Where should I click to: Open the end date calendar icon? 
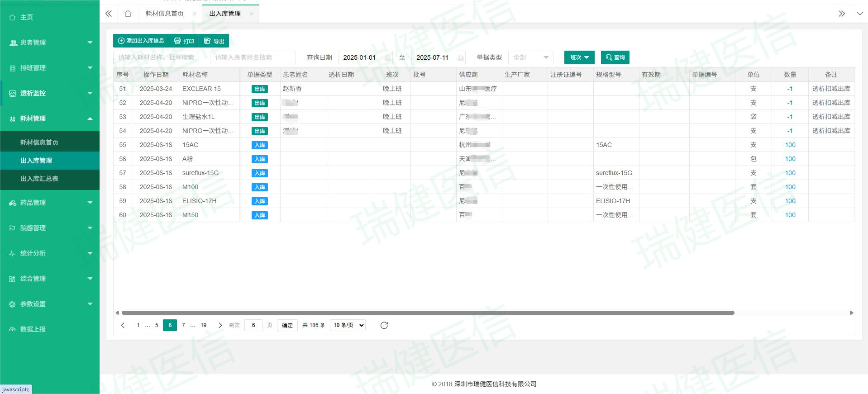click(x=460, y=58)
